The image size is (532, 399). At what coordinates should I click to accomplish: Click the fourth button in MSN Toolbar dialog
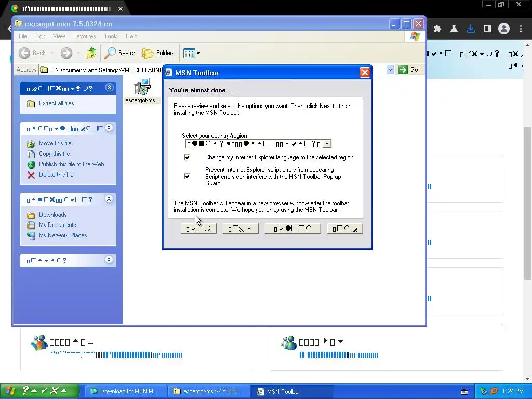point(345,229)
